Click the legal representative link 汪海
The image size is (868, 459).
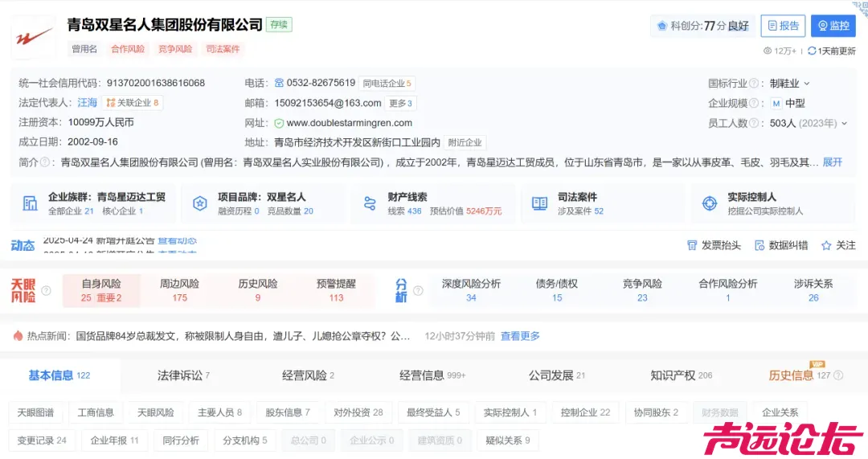pyautogui.click(x=87, y=102)
